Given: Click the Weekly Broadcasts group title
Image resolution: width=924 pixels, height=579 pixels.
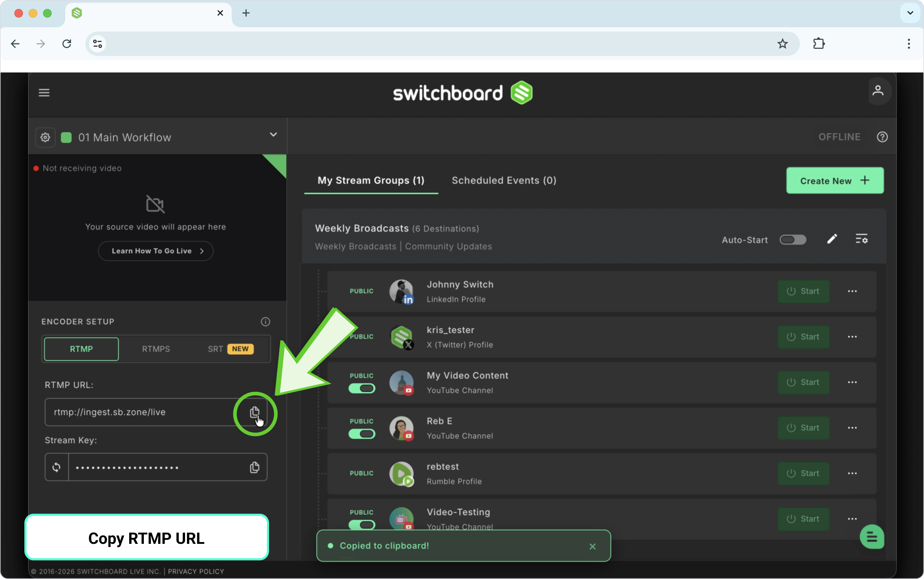Looking at the screenshot, I should [362, 228].
